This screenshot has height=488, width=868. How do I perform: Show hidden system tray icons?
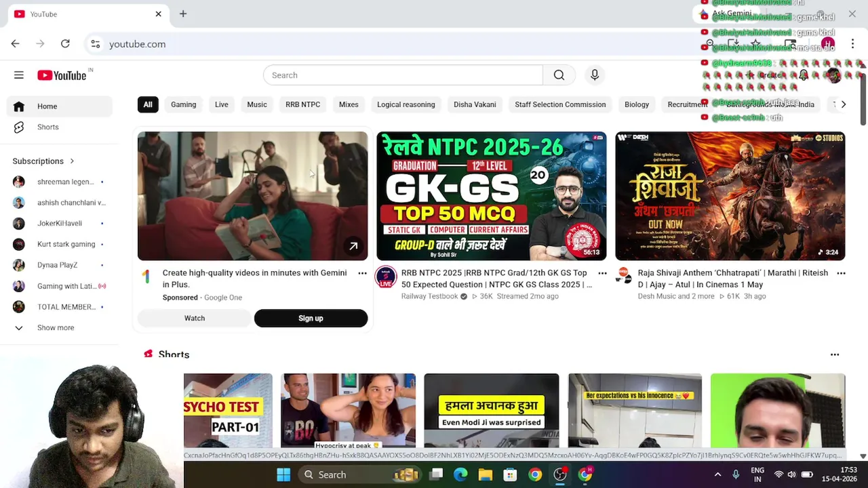coord(717,474)
